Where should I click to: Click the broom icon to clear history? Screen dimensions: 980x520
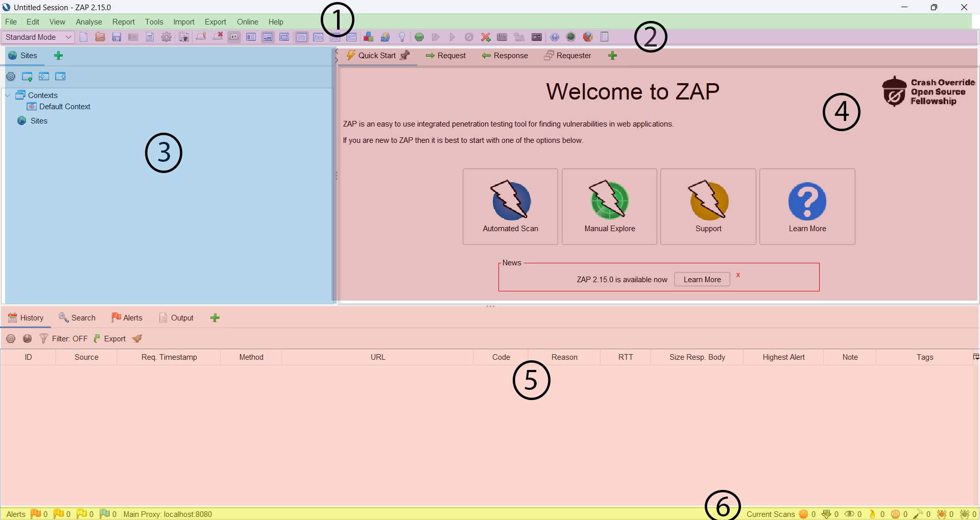pyautogui.click(x=137, y=338)
